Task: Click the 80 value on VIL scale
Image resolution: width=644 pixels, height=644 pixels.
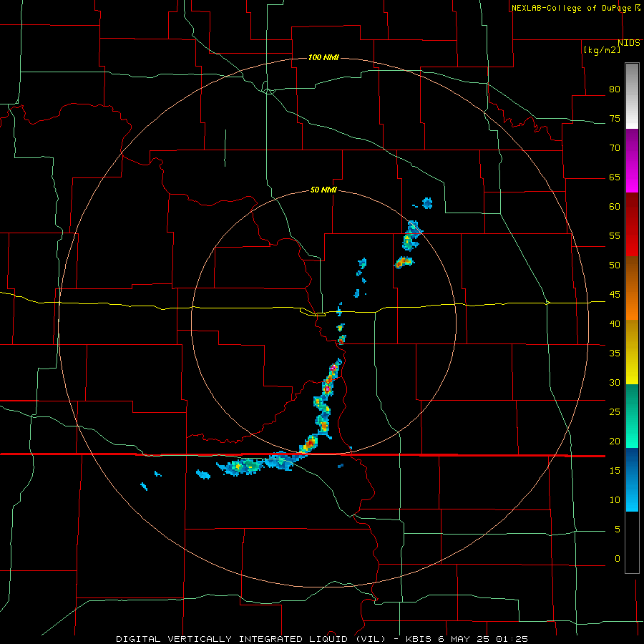Action: (615, 89)
